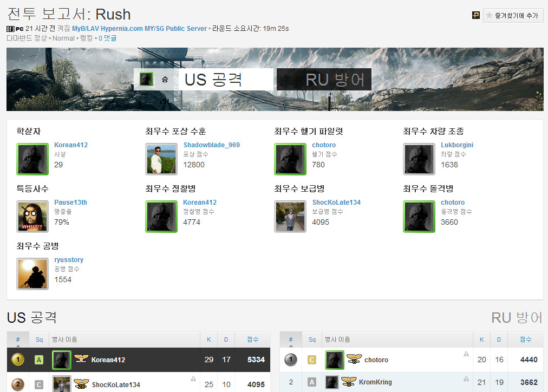
Task: Sort US table by K column
Action: coord(208,339)
